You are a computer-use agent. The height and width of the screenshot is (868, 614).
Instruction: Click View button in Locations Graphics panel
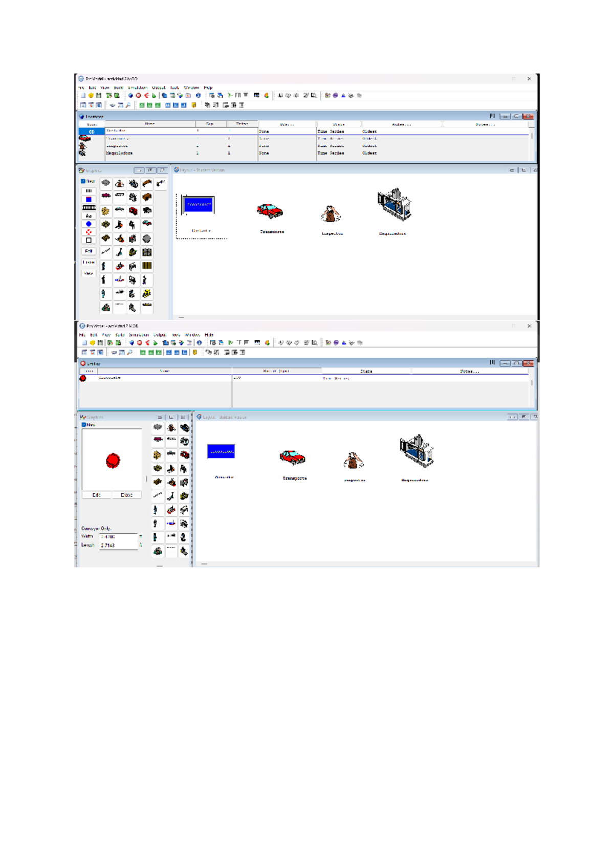[x=89, y=273]
